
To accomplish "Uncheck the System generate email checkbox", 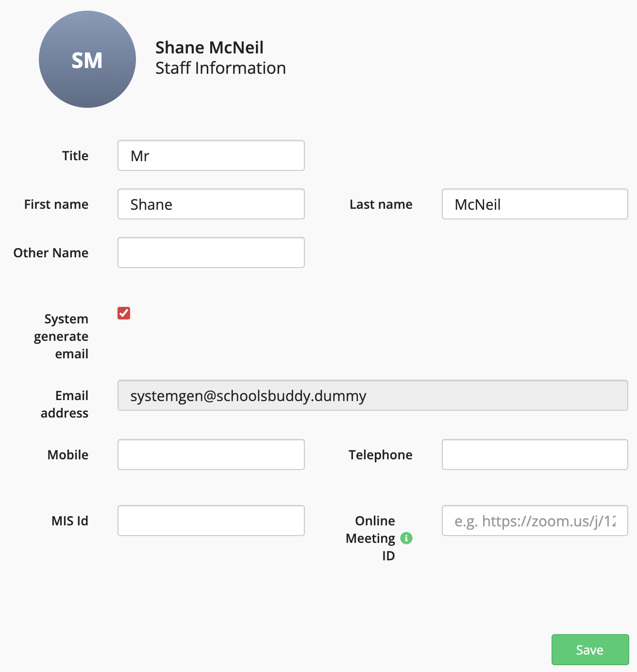I will pos(124,313).
